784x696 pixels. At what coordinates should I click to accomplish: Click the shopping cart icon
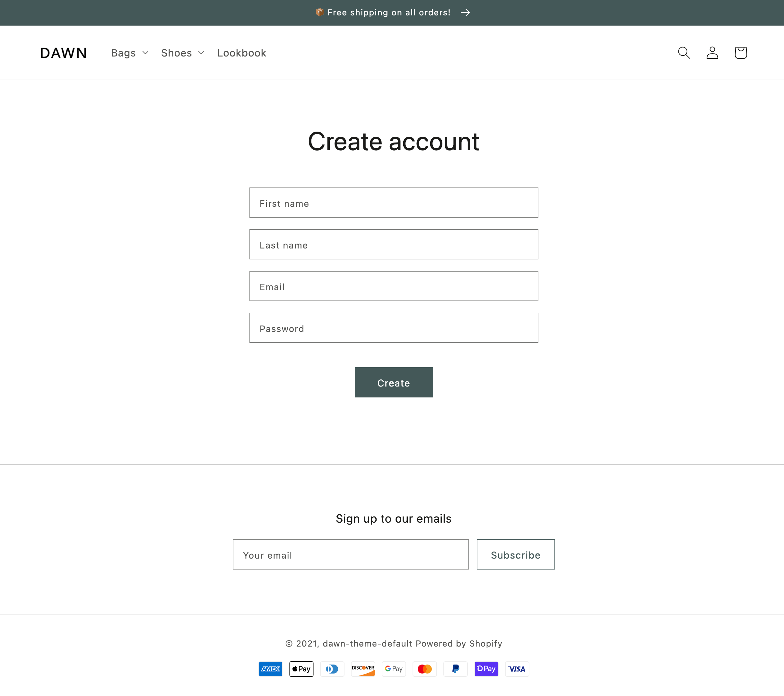[740, 52]
